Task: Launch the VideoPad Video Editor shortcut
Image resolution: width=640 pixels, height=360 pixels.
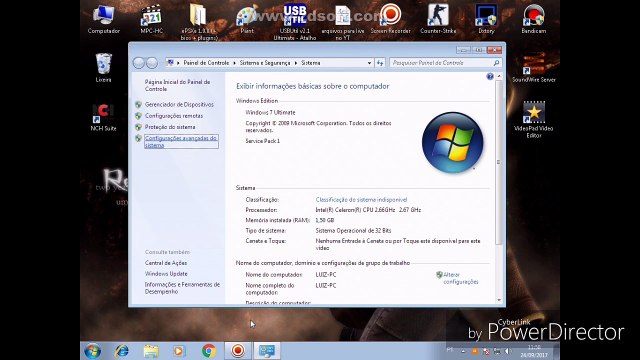Action: point(533,119)
